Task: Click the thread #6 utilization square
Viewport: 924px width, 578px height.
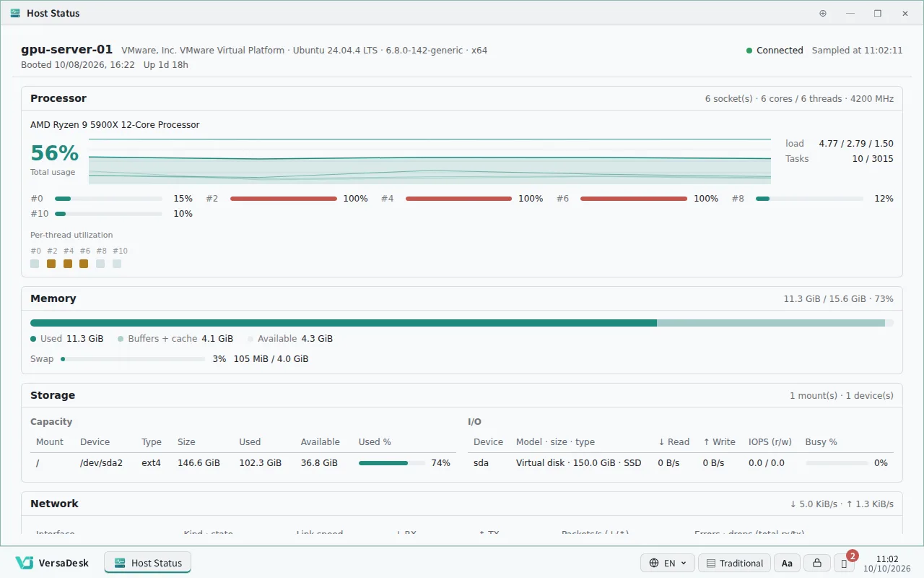Action: tap(84, 264)
